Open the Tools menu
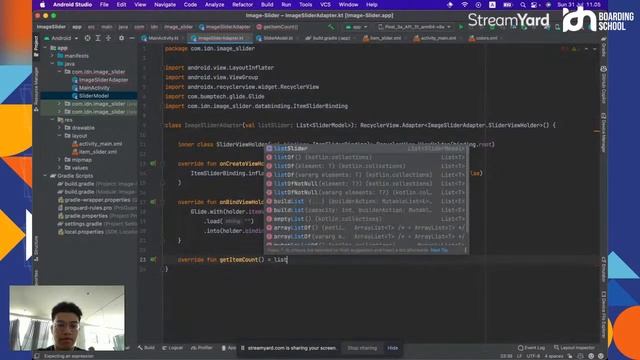640x360 pixels. (x=305, y=5)
